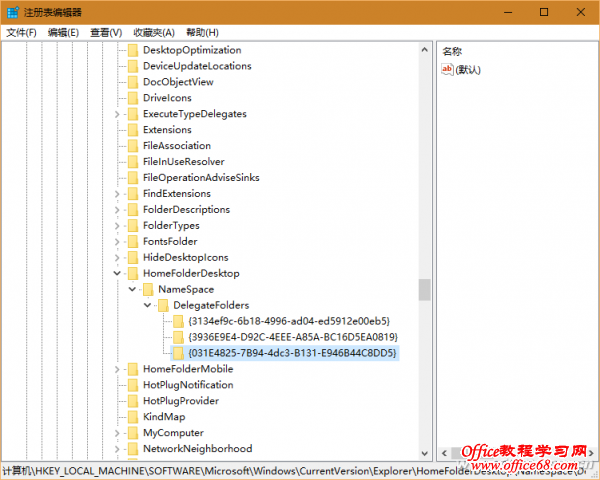Screen dimensions: 600x480
Task: Select the HotPlugProvider key name
Action: 181,401
